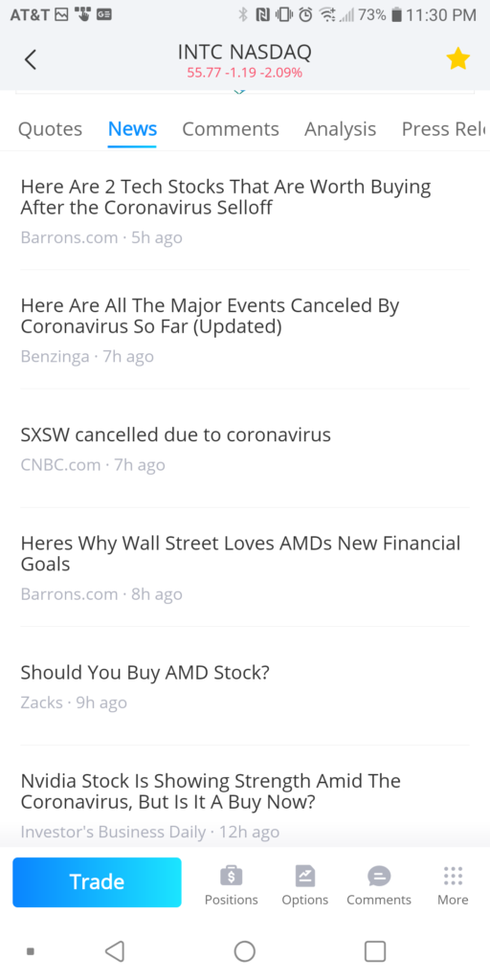Viewport: 490px width, 980px height.
Task: Open the Comments speech bubble icon
Action: point(379,877)
